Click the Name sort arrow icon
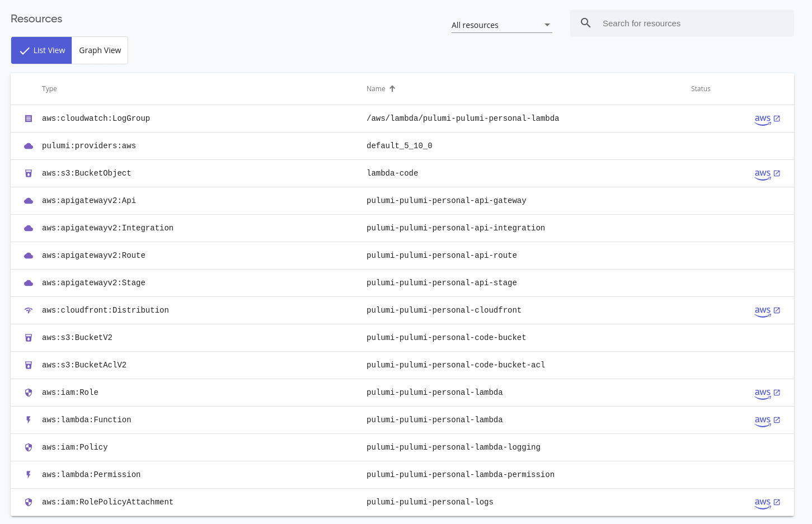This screenshot has width=812, height=524. pos(392,88)
